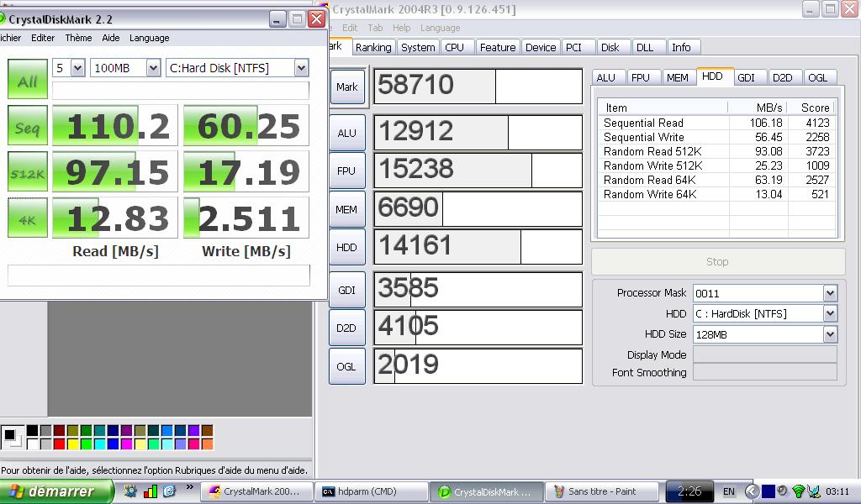The height and width of the screenshot is (504, 861).
Task: Run the Seq test in CrystalDiskMark
Action: coord(28,126)
